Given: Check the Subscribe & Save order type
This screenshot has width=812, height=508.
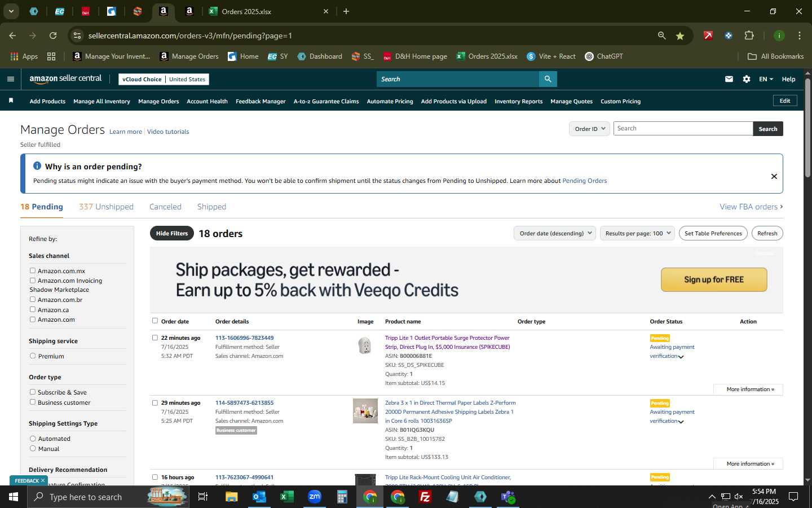Looking at the screenshot, I should pyautogui.click(x=33, y=392).
